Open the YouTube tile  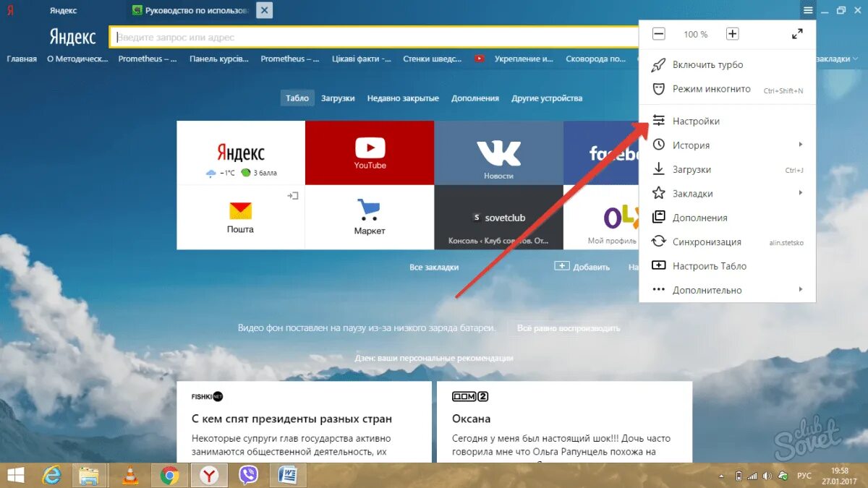pos(370,153)
